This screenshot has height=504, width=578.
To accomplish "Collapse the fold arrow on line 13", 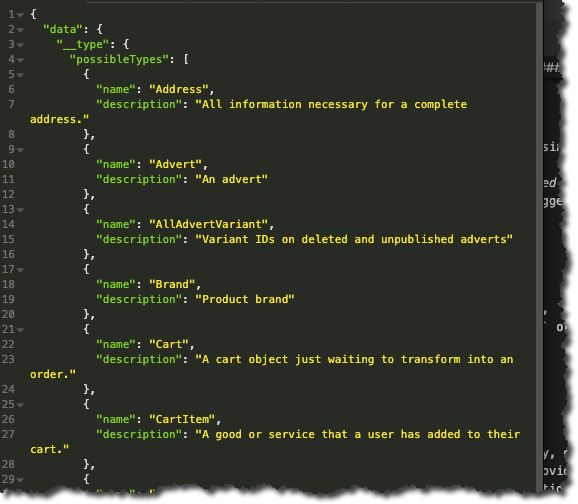I will (20, 210).
